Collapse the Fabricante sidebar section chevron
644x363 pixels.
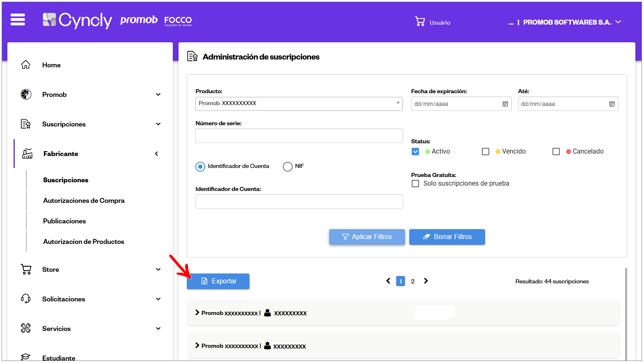click(x=156, y=154)
